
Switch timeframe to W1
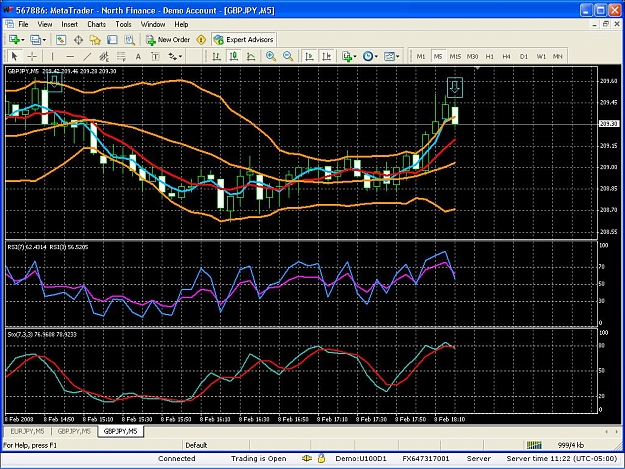pos(541,57)
